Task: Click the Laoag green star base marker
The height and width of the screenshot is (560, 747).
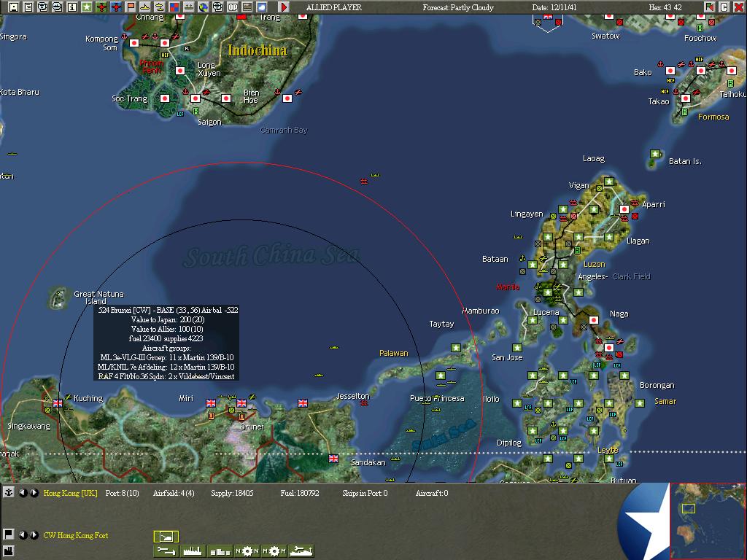Action: tap(609, 182)
